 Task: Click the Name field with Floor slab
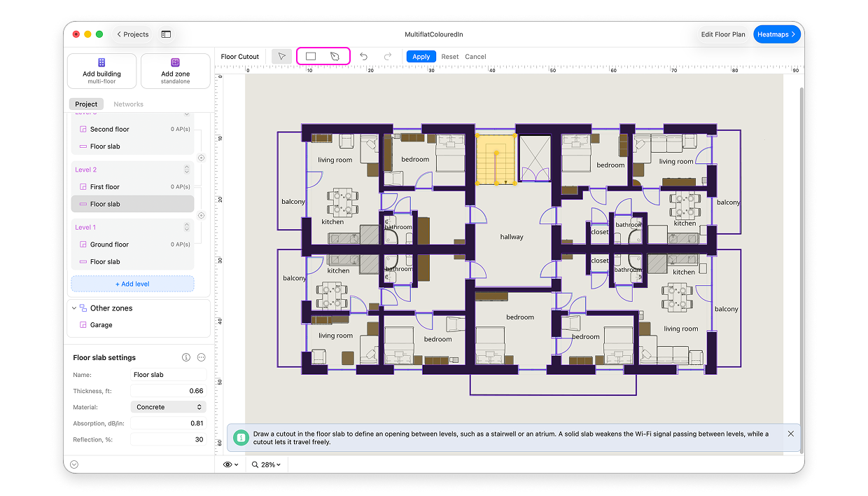click(x=168, y=375)
